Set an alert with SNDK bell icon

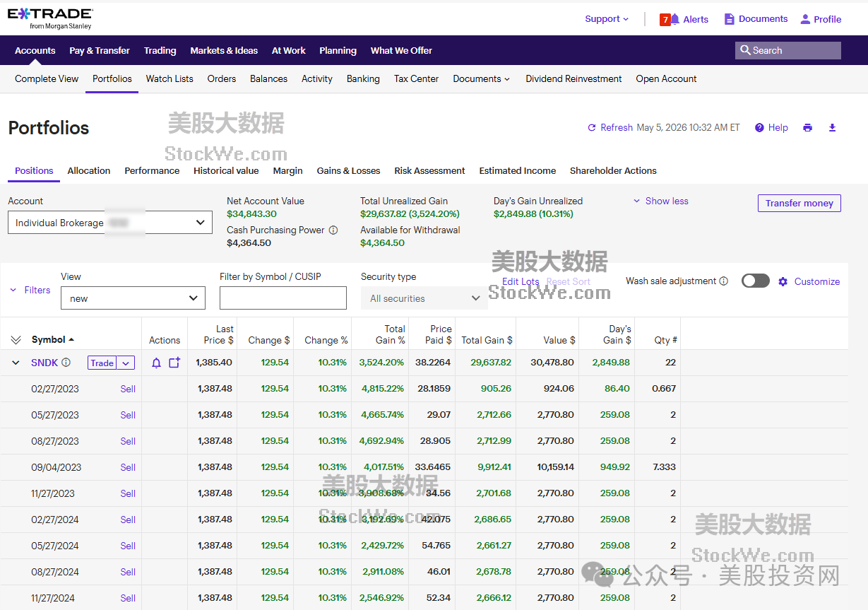[157, 363]
